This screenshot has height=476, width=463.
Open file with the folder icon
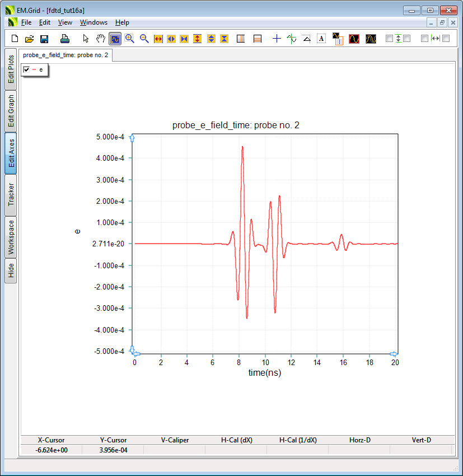point(30,39)
